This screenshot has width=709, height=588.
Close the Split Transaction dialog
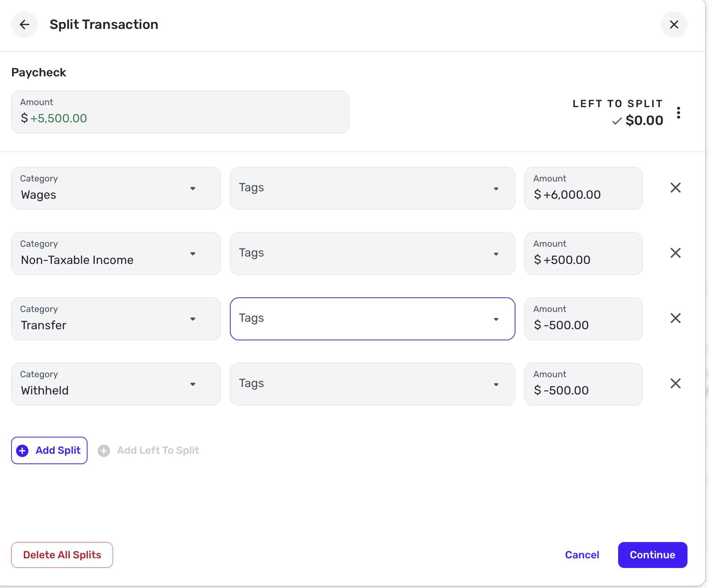pyautogui.click(x=674, y=24)
